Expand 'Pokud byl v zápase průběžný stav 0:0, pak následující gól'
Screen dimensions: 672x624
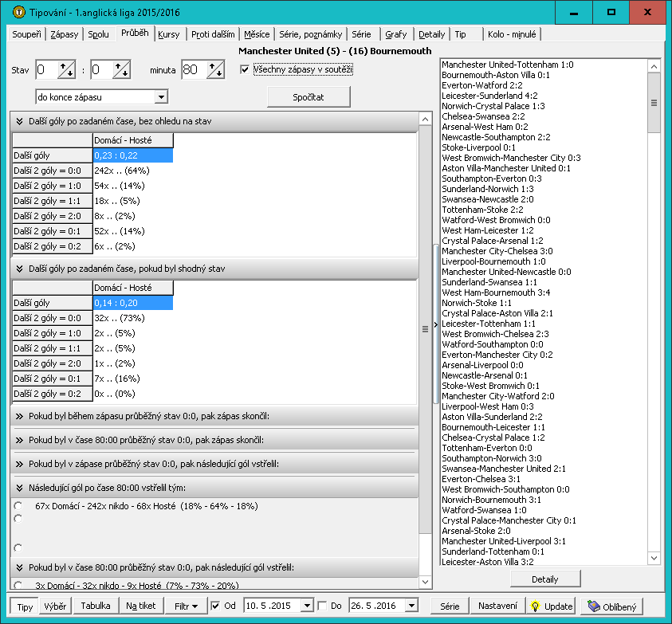pos(19,464)
